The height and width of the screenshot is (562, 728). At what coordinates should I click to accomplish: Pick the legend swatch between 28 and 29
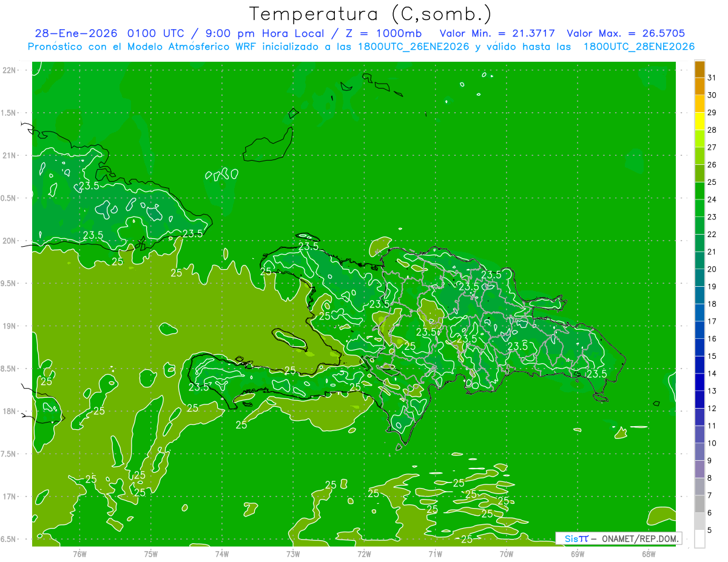click(x=699, y=121)
